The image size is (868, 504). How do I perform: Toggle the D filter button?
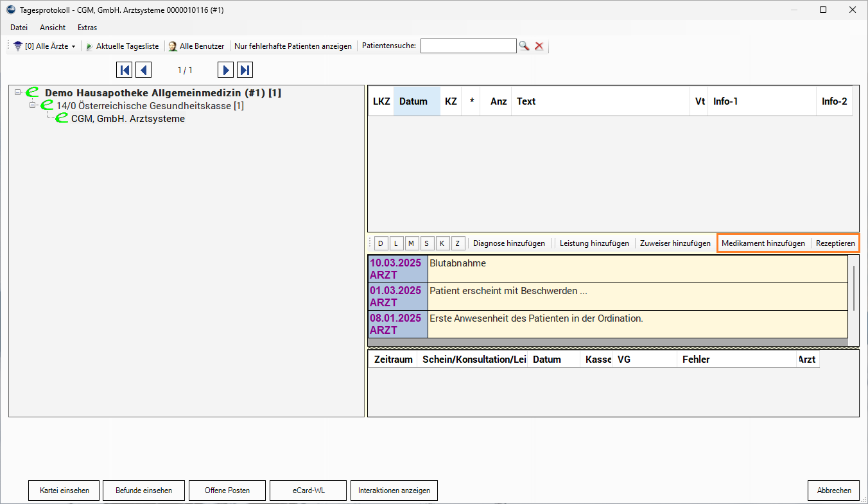[x=381, y=243]
